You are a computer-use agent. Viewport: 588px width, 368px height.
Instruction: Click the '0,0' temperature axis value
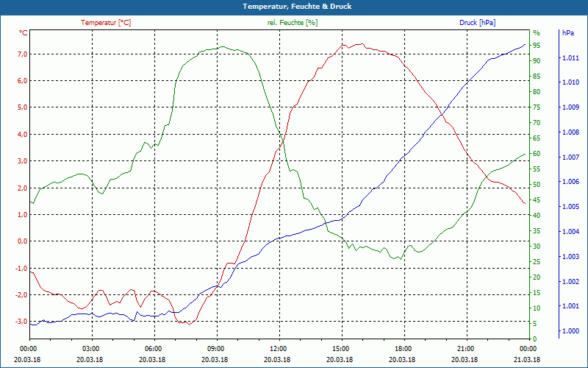(x=22, y=241)
